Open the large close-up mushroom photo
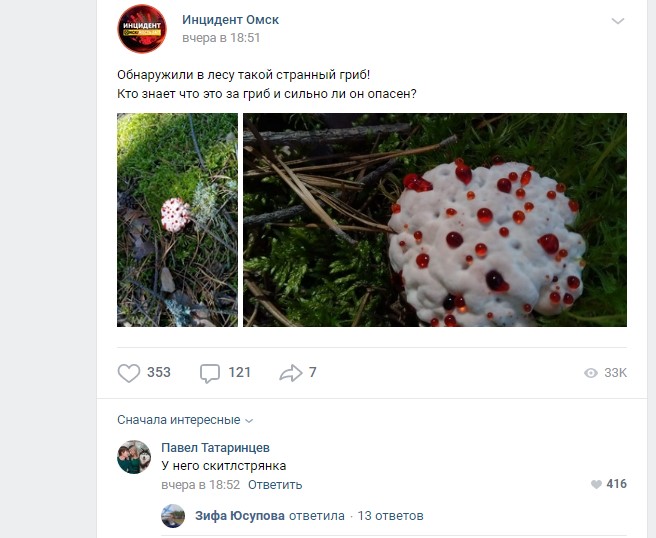This screenshot has width=656, height=538. pos(434,220)
